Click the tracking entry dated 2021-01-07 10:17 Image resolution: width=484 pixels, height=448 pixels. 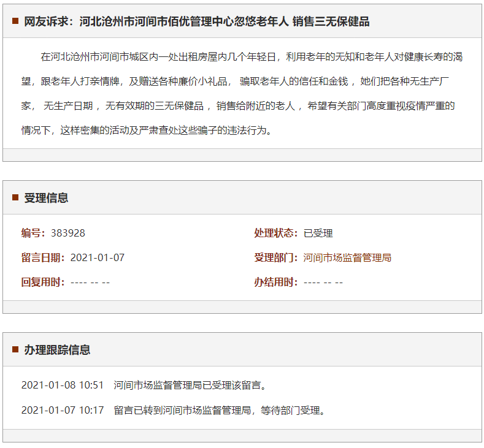tap(173, 410)
